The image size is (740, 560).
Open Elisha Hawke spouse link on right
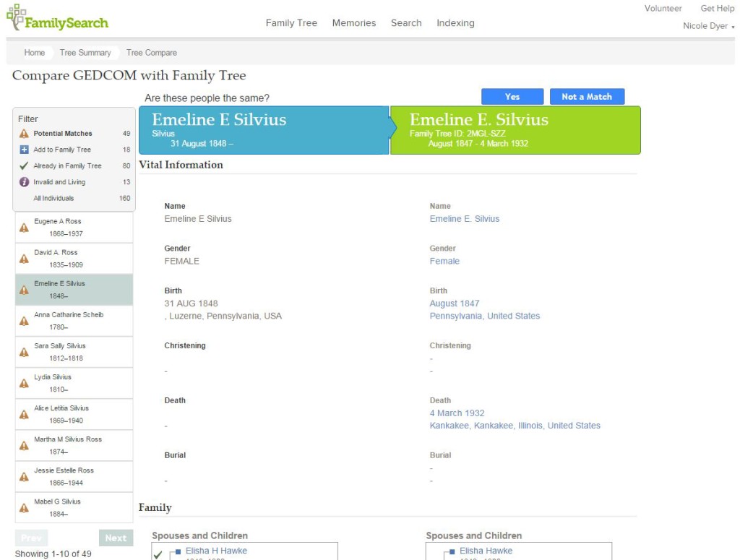click(x=486, y=551)
